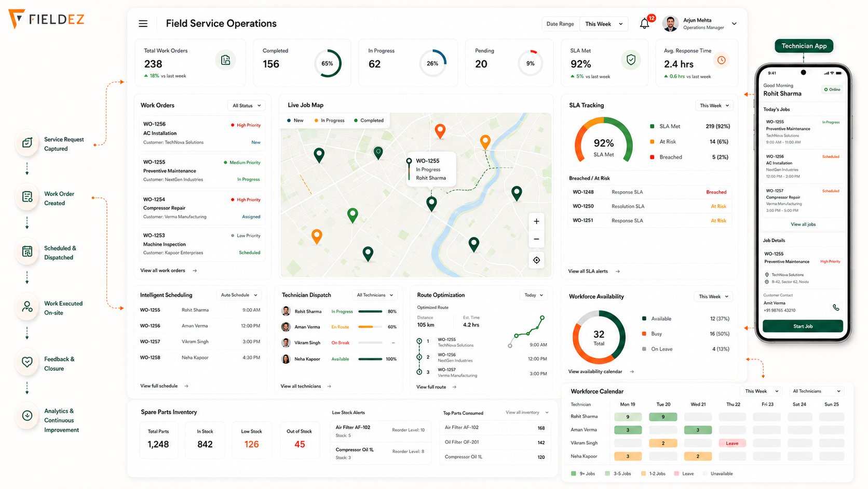Tap WO-1257 Compressor Repair job in phone
The height and width of the screenshot is (489, 868).
coord(803,201)
